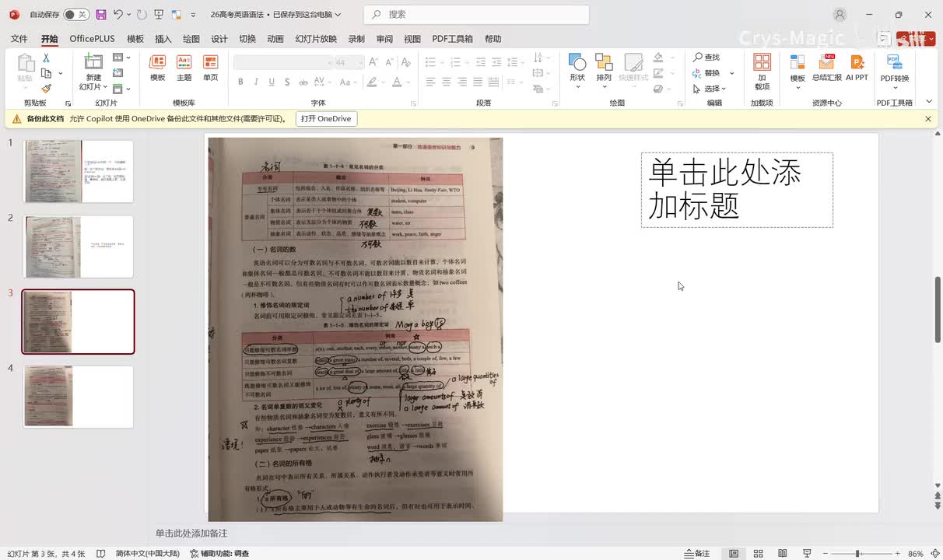Clear all formatting icon
943x560 pixels.
408,62
